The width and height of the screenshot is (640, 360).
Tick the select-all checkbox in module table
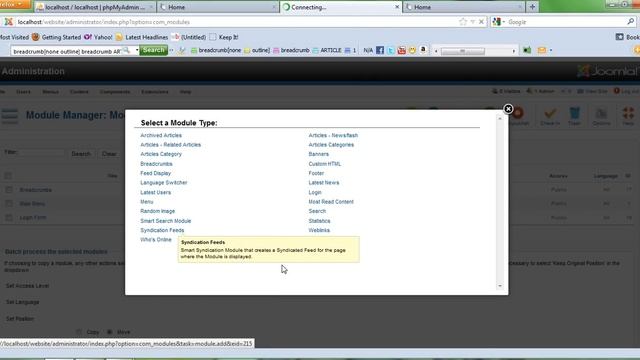point(8,176)
